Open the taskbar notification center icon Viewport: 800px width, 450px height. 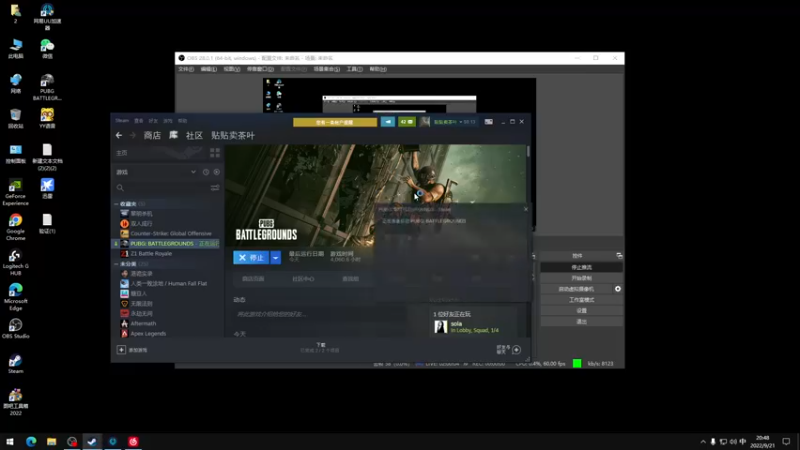(x=786, y=441)
